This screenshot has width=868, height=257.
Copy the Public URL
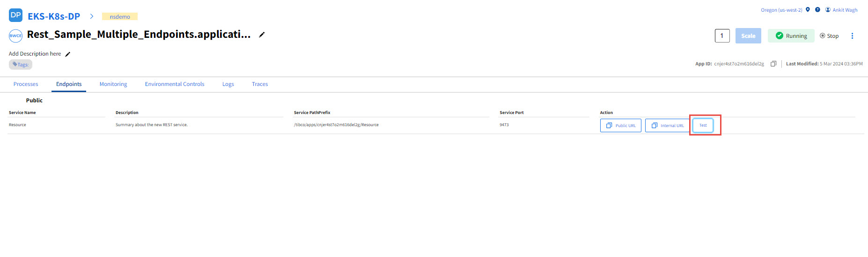point(621,125)
